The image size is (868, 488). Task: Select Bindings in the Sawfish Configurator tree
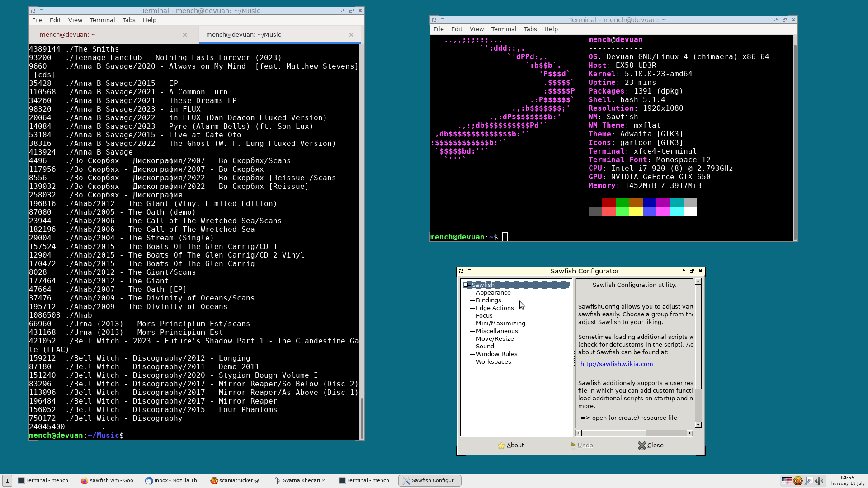(x=488, y=300)
